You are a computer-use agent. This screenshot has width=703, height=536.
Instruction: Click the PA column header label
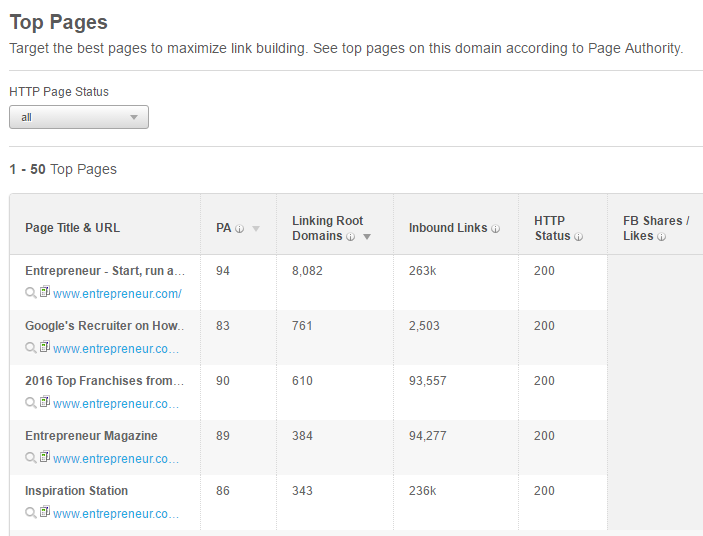pos(224,228)
